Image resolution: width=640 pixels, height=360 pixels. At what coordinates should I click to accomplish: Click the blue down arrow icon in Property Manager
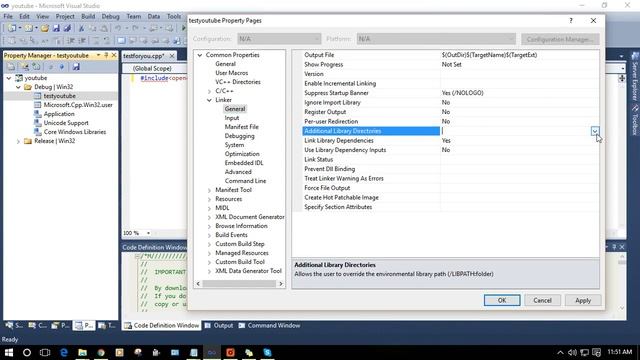[x=62, y=67]
